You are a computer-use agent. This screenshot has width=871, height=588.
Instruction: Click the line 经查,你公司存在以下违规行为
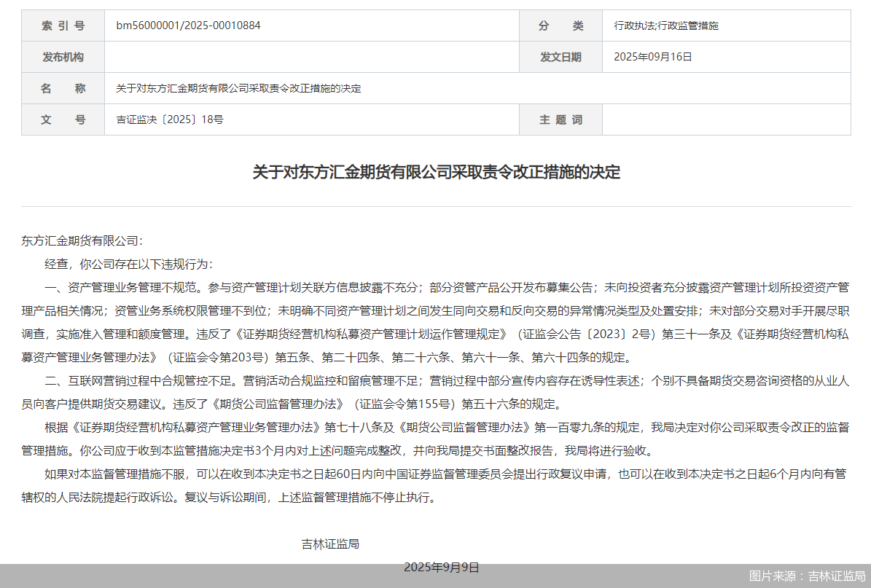(128, 264)
